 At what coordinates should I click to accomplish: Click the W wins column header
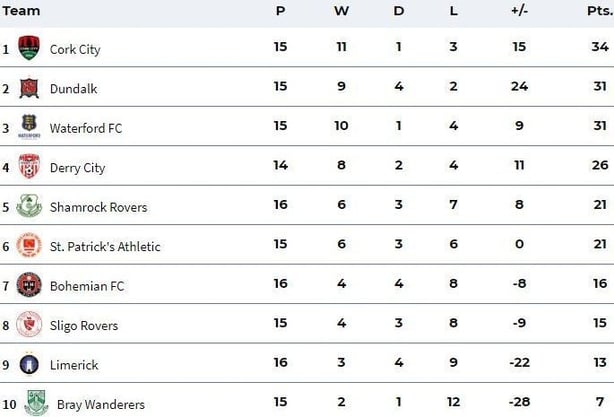click(341, 11)
